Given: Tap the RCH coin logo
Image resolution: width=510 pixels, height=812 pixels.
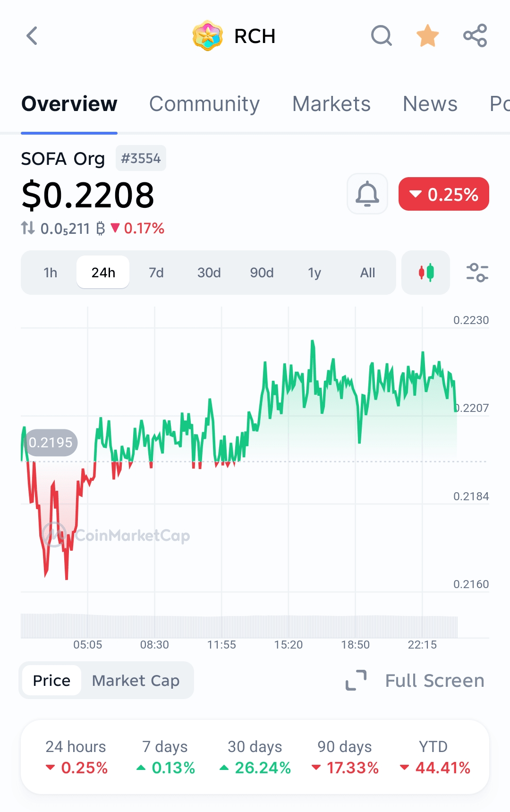Looking at the screenshot, I should tap(208, 35).
